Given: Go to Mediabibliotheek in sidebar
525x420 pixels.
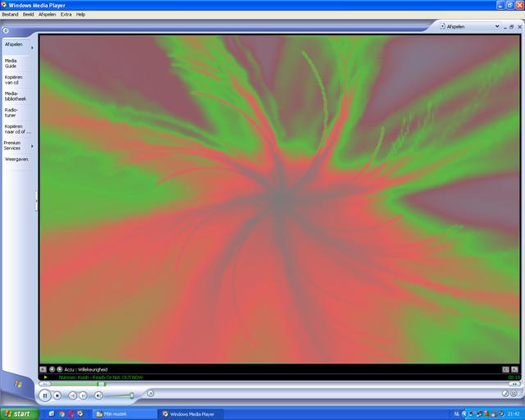Looking at the screenshot, I should point(16,96).
